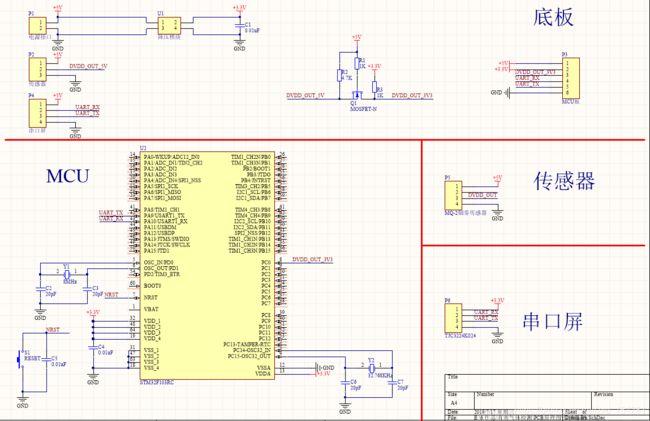Click NRST label above RESET switch
650x421 pixels.
pyautogui.click(x=53, y=330)
